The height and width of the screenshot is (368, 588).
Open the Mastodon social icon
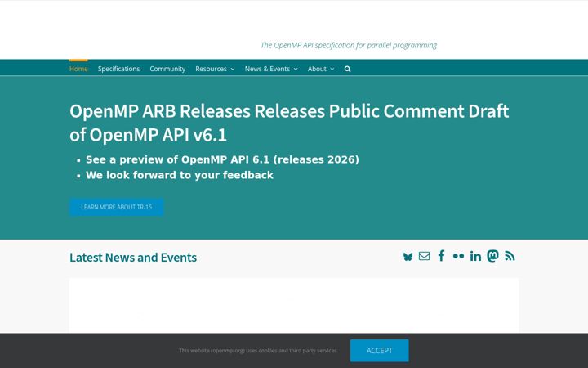(492, 256)
